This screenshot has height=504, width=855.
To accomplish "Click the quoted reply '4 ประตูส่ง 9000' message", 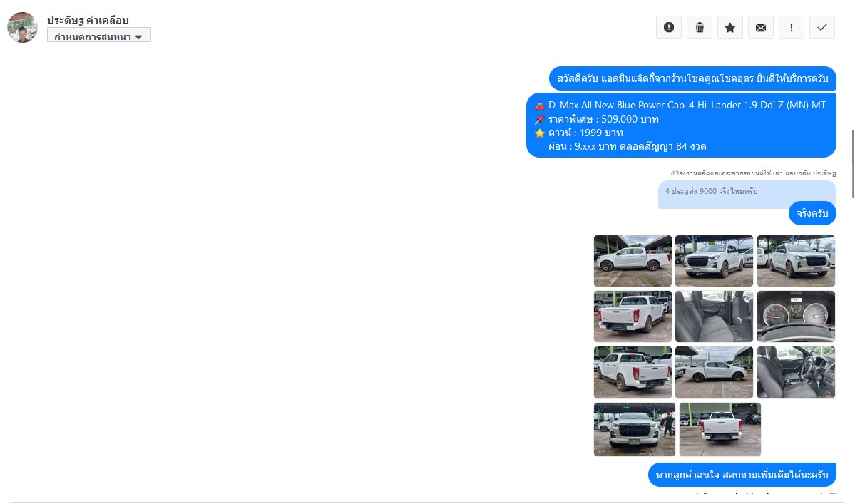I will click(747, 195).
